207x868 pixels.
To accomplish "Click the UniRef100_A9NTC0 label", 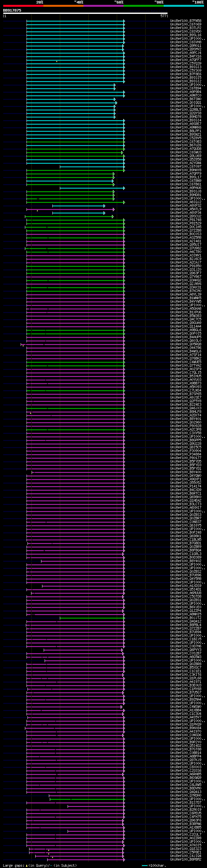I will point(186,95).
